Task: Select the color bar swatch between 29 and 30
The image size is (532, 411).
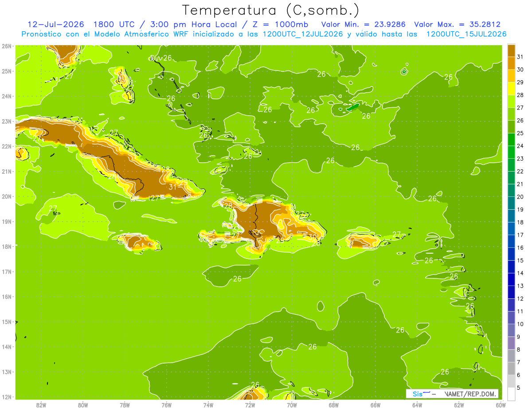Action: [x=511, y=76]
